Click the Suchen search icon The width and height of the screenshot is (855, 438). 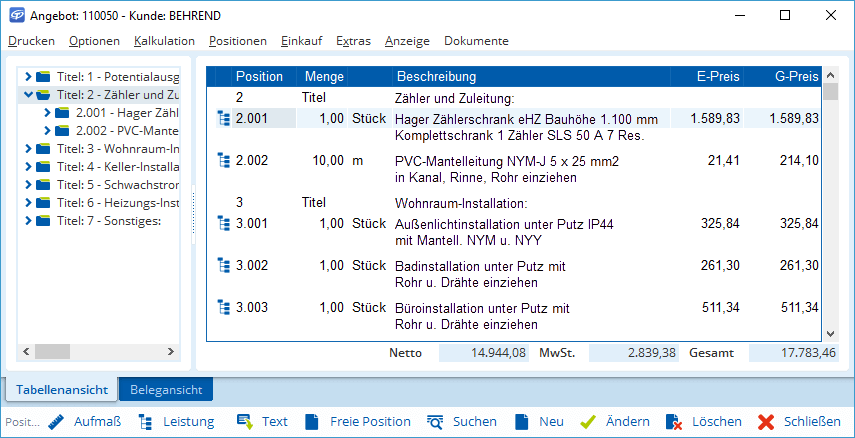click(x=435, y=422)
